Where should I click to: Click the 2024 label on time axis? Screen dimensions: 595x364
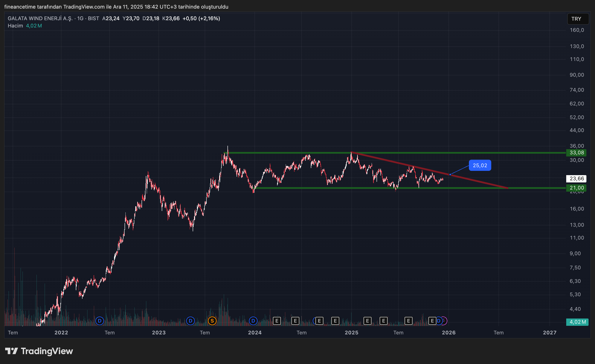(255, 333)
